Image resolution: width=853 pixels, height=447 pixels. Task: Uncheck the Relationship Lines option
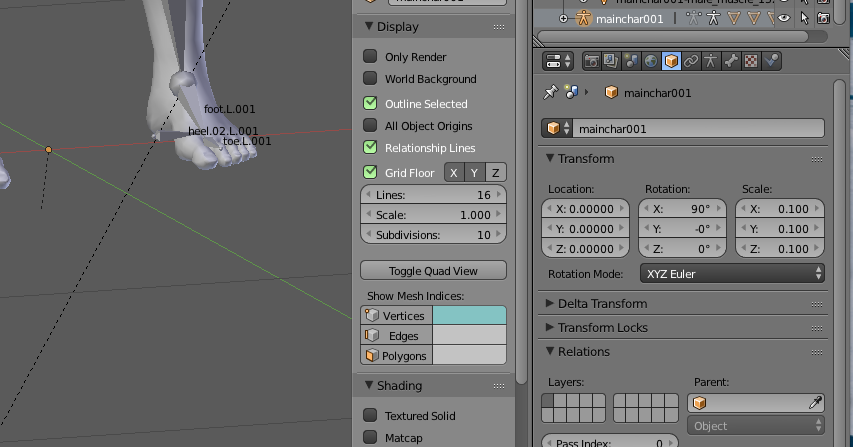pyautogui.click(x=370, y=147)
